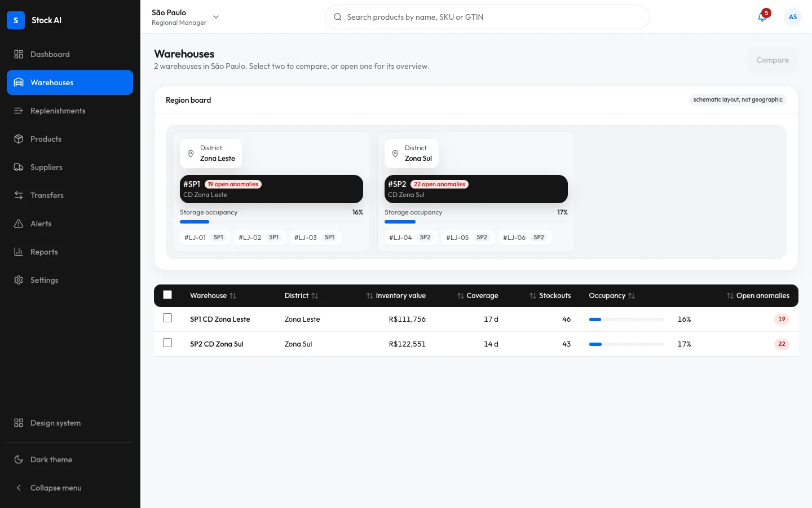Select store chip #LJ-01
The width and height of the screenshot is (812, 508).
[x=205, y=238]
